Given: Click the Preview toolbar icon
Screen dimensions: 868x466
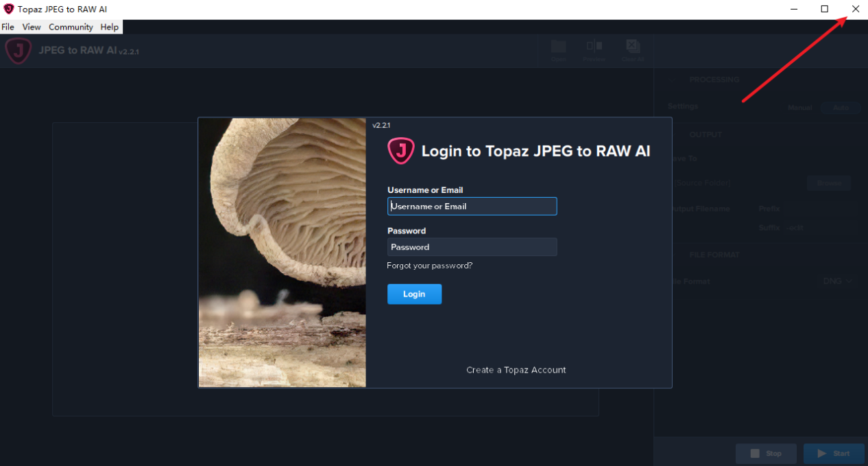Looking at the screenshot, I should (x=594, y=51).
